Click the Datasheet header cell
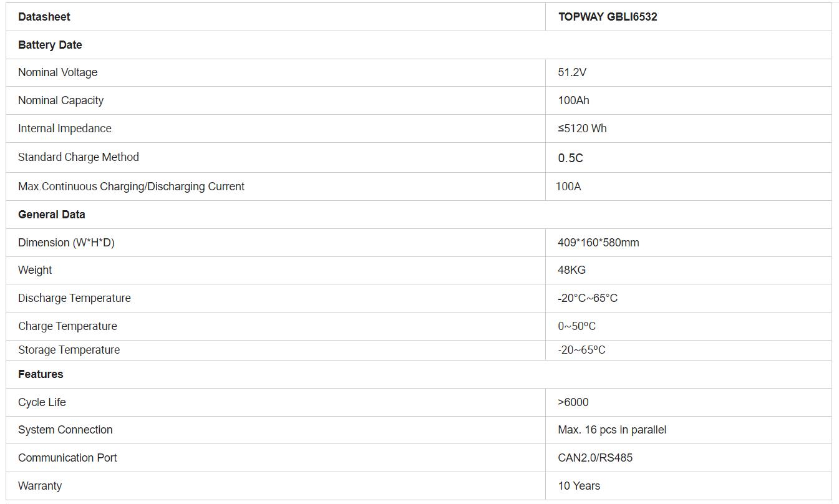The height and width of the screenshot is (504, 839). click(x=44, y=17)
